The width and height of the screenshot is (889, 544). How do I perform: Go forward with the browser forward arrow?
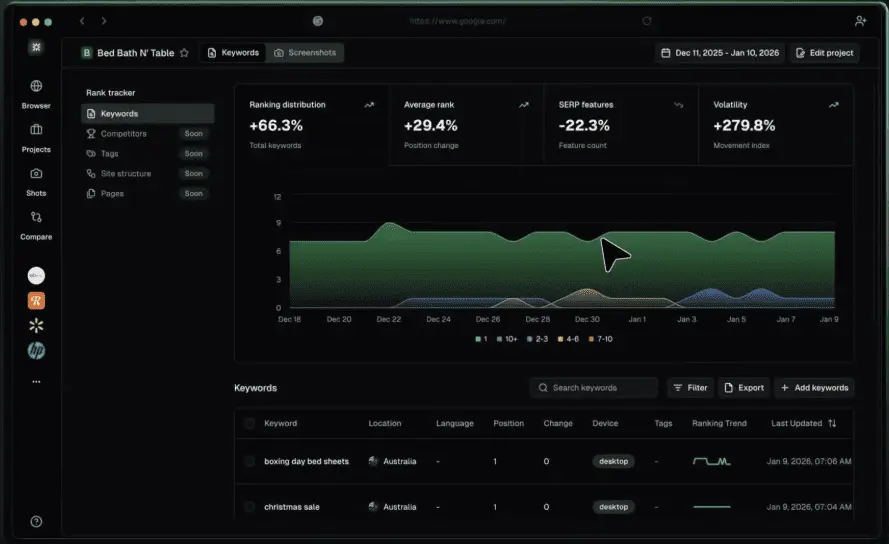[104, 21]
